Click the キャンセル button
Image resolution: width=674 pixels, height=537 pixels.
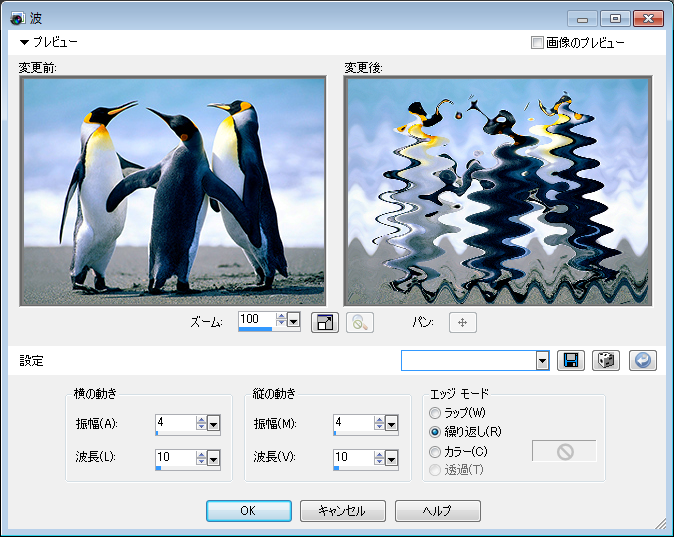[x=343, y=511]
